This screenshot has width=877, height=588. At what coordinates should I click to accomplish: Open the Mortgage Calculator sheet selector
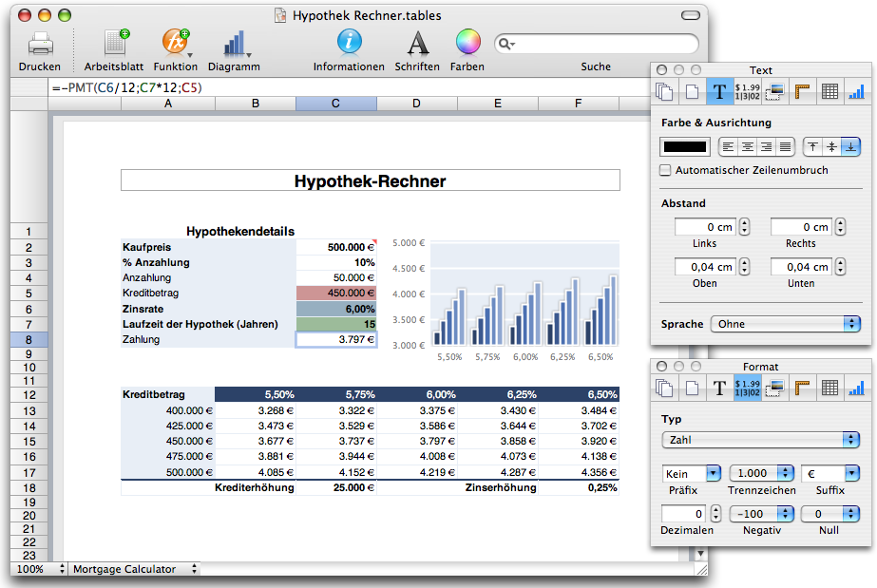coord(135,569)
